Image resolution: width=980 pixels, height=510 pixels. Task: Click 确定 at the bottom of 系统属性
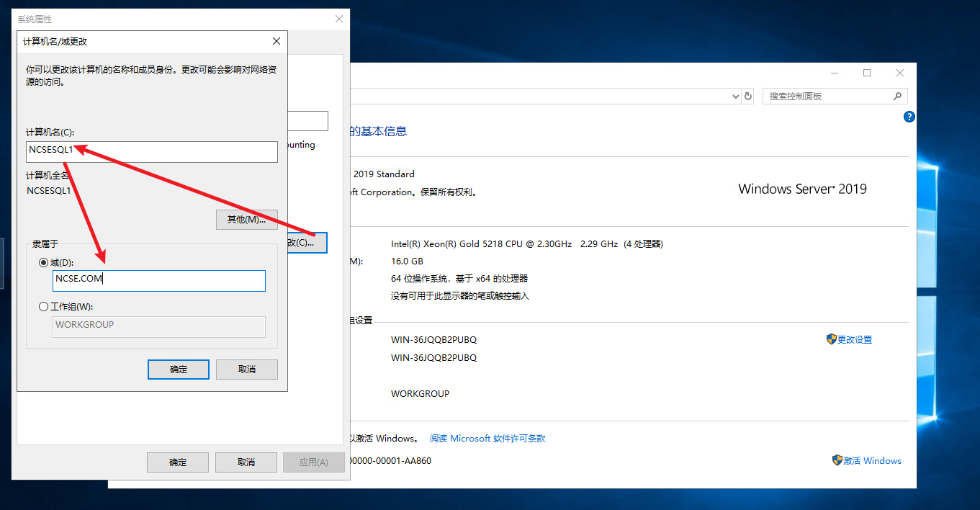pyautogui.click(x=177, y=462)
